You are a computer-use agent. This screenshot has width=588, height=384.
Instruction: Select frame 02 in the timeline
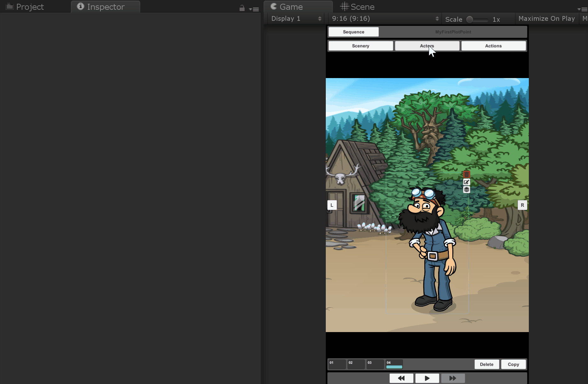click(356, 364)
